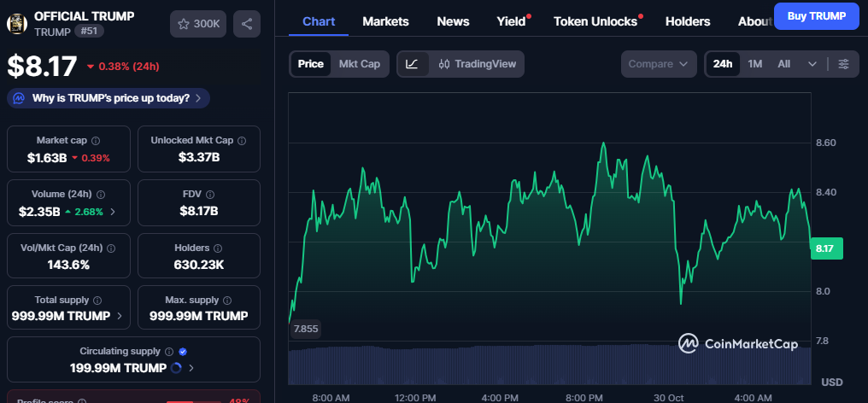Click the share icon button
The image size is (868, 403).
pos(247,24)
